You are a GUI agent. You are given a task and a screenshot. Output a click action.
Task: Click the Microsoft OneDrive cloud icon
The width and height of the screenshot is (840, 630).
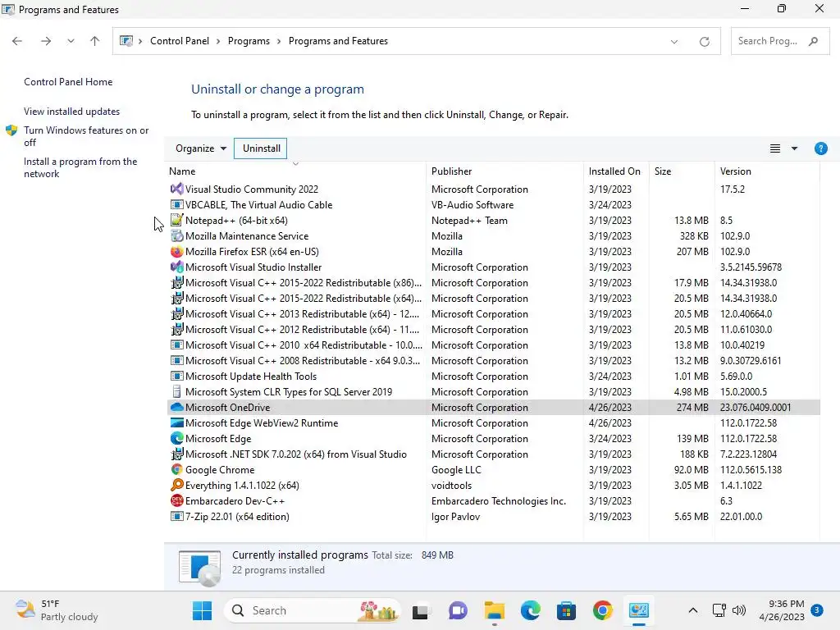tap(177, 407)
